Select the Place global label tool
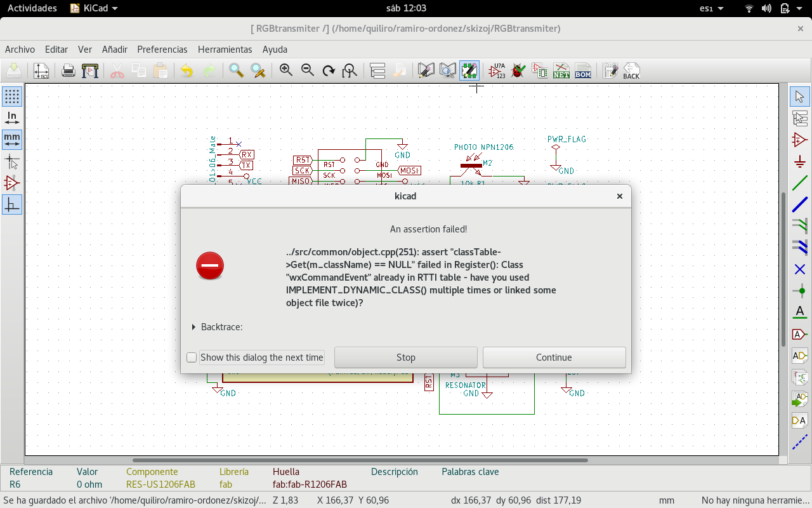 click(799, 334)
